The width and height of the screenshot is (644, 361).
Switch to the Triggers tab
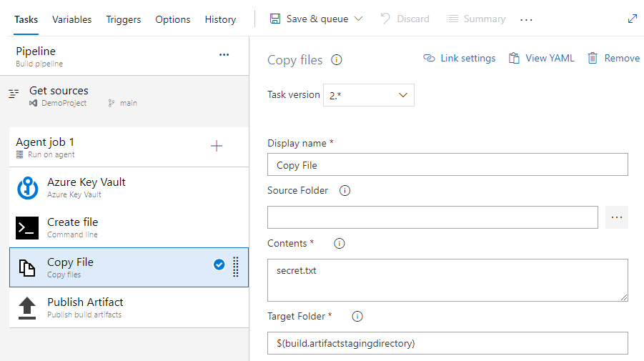tap(124, 19)
